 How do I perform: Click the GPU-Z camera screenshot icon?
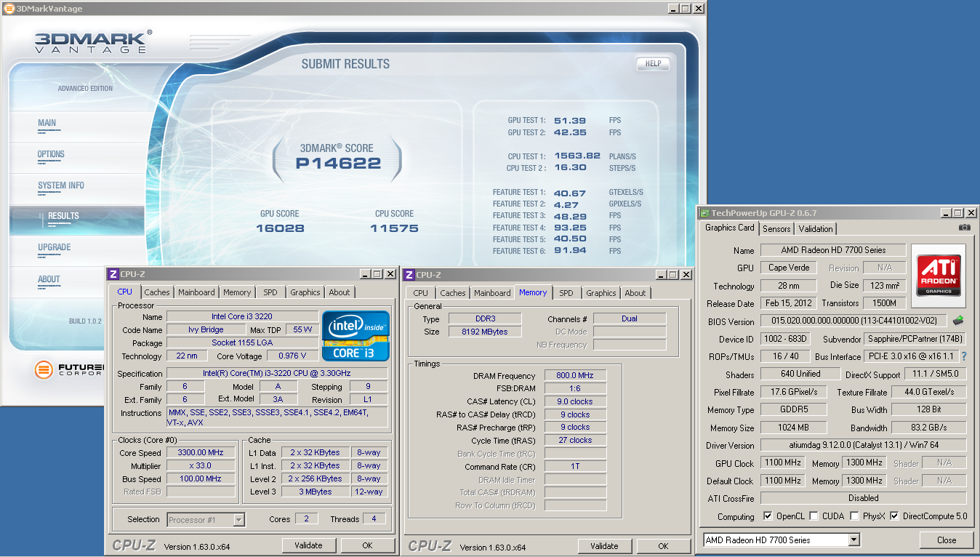(964, 228)
